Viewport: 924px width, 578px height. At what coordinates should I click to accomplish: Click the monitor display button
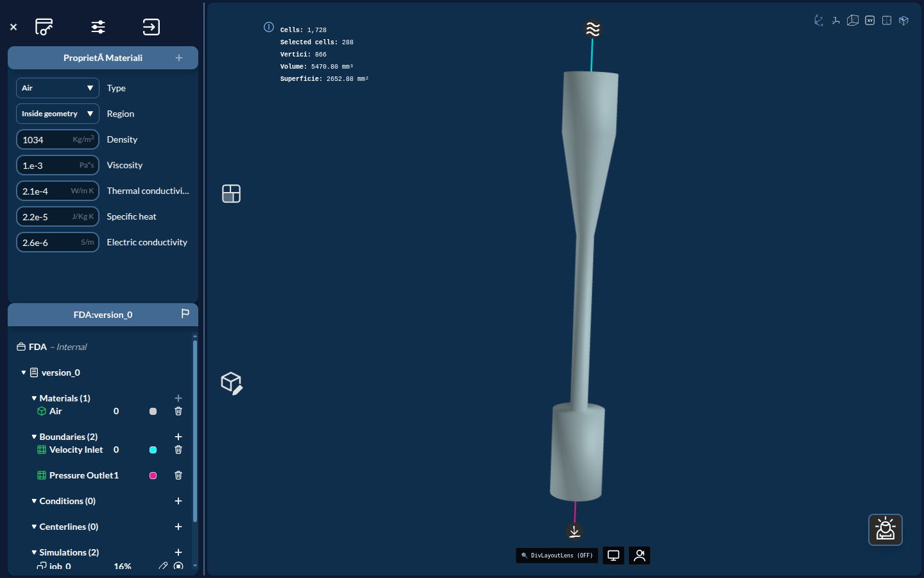tap(613, 556)
